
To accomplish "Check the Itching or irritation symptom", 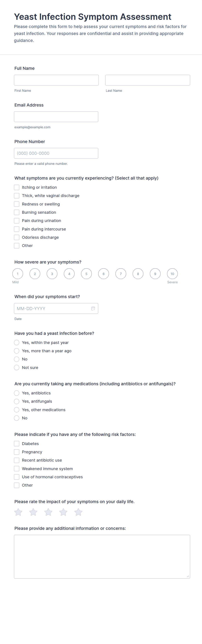I will pyautogui.click(x=17, y=187).
